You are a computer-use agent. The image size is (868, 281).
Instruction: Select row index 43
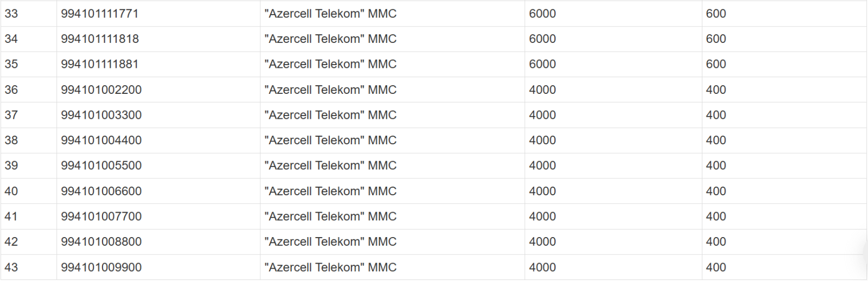click(11, 267)
